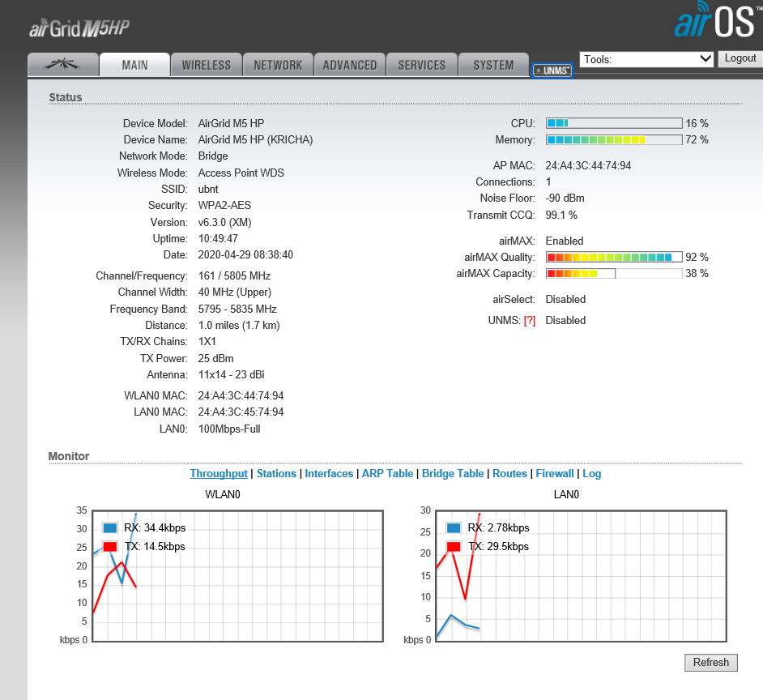Click the Memory percentage '72 %'
Viewport: 763px width, 700px height.
[x=697, y=139]
